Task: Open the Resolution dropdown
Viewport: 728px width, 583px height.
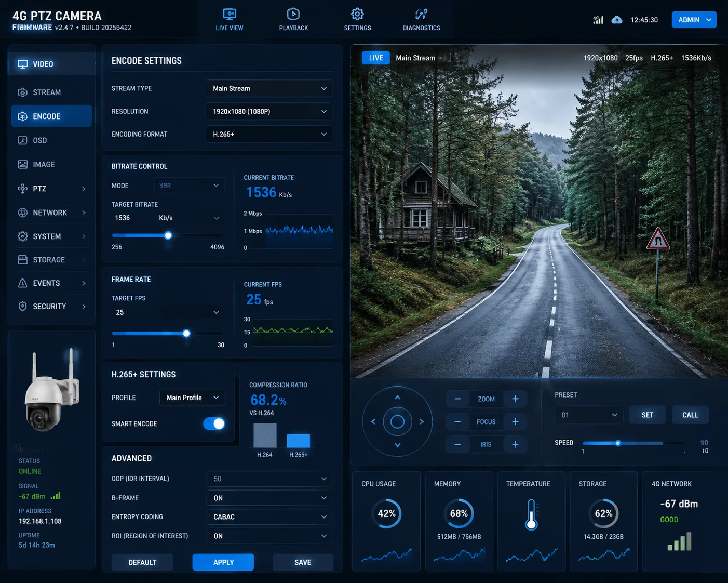Action: [x=269, y=111]
